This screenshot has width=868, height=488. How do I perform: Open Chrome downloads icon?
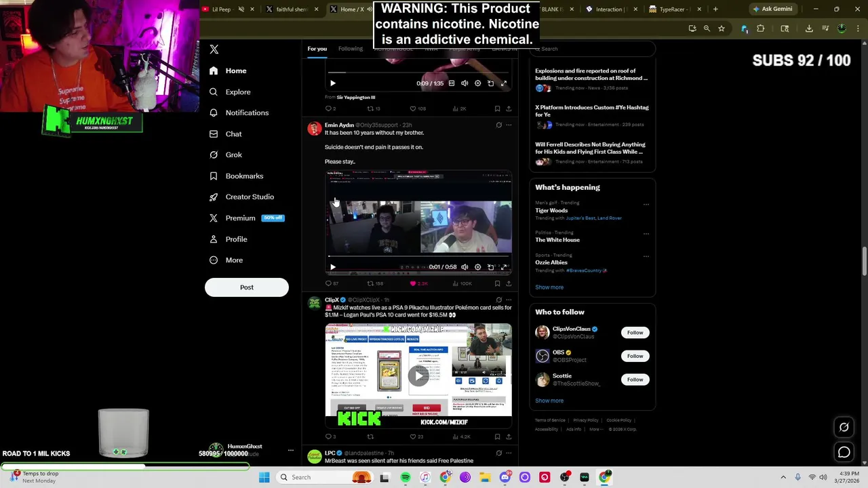click(x=809, y=28)
